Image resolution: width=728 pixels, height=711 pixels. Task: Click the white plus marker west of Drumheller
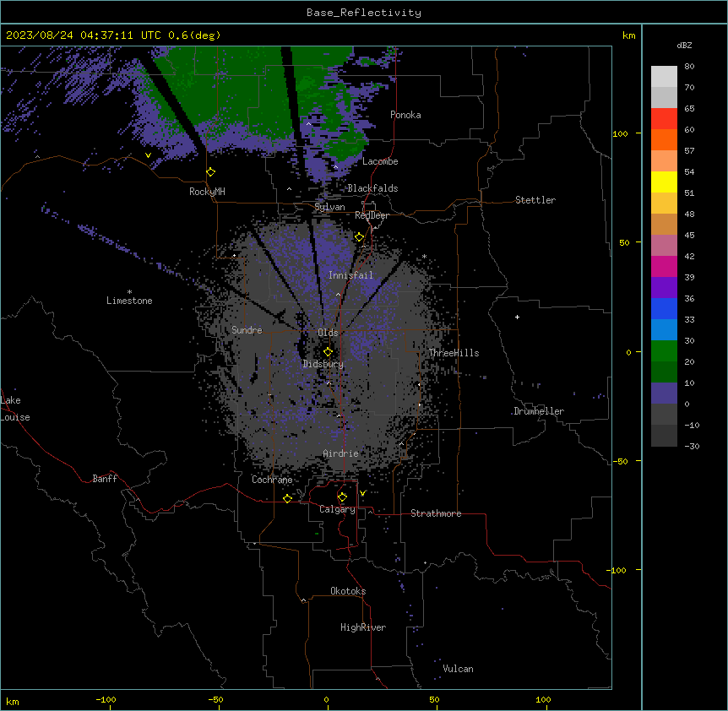[517, 317]
